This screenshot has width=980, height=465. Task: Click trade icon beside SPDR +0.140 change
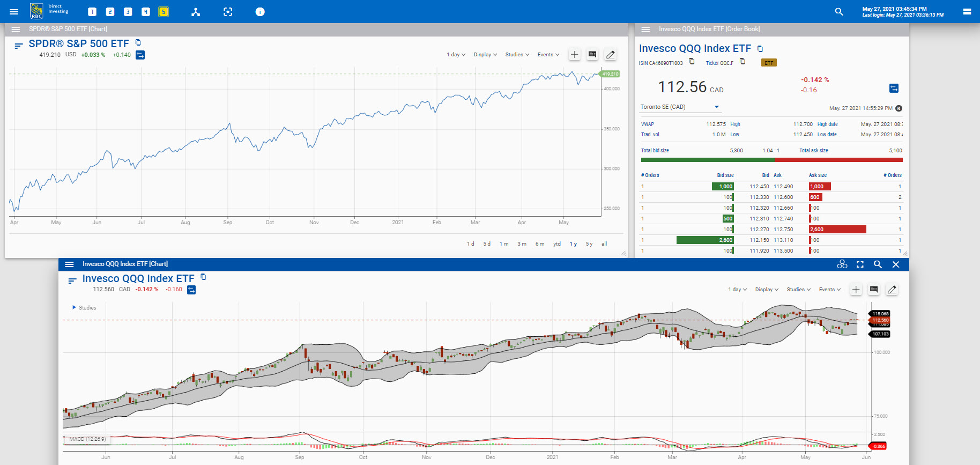(140, 55)
